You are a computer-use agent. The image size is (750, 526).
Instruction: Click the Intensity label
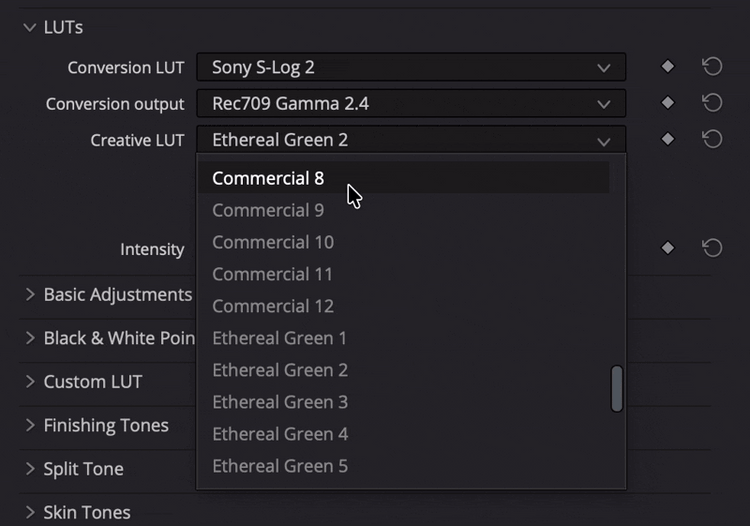[x=152, y=249]
